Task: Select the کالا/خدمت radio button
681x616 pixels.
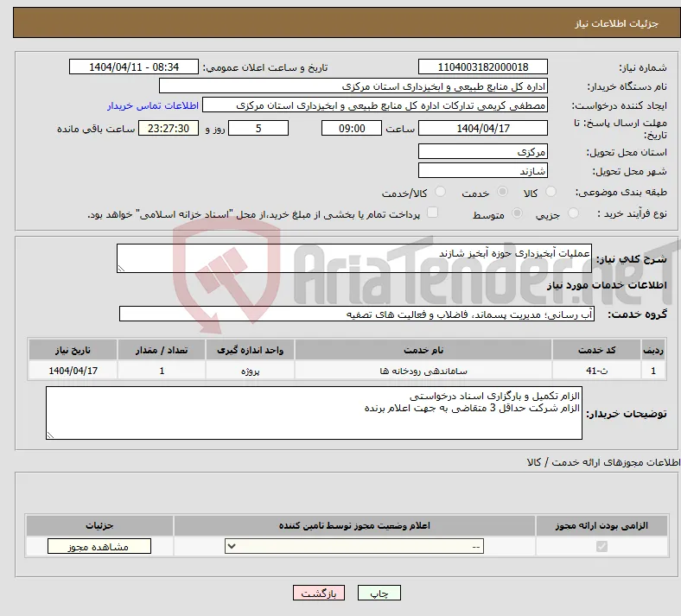Action: click(x=441, y=192)
